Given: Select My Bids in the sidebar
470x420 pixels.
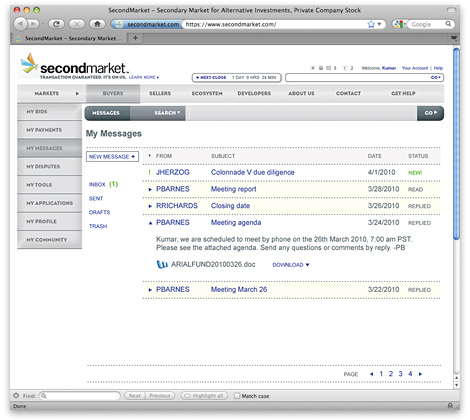Looking at the screenshot, I should coord(49,111).
